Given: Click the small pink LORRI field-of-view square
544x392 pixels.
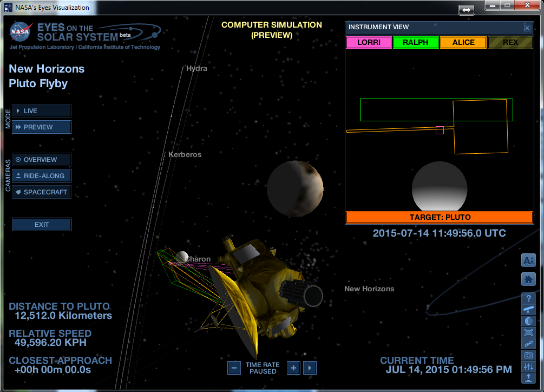Looking at the screenshot, I should click(440, 130).
